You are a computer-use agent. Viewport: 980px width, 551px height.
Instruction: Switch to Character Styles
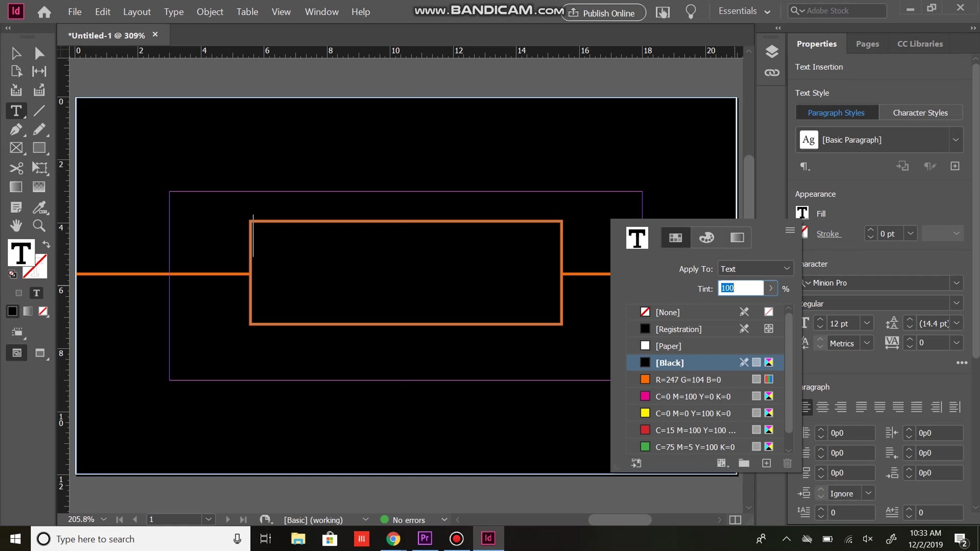tap(920, 113)
